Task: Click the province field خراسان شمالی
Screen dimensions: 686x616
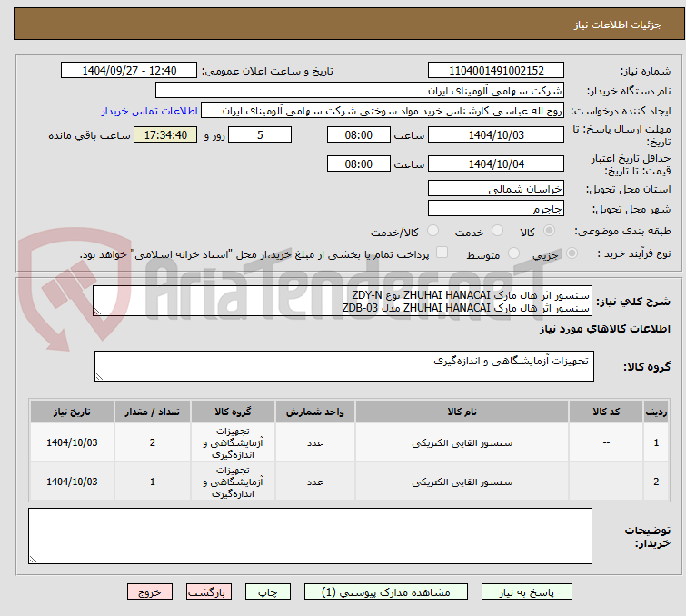Action: click(x=496, y=189)
